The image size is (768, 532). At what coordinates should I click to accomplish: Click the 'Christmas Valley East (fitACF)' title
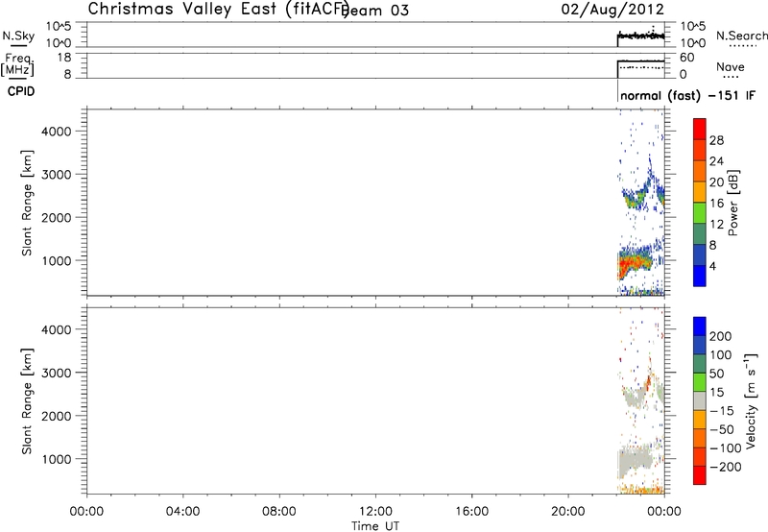(219, 9)
